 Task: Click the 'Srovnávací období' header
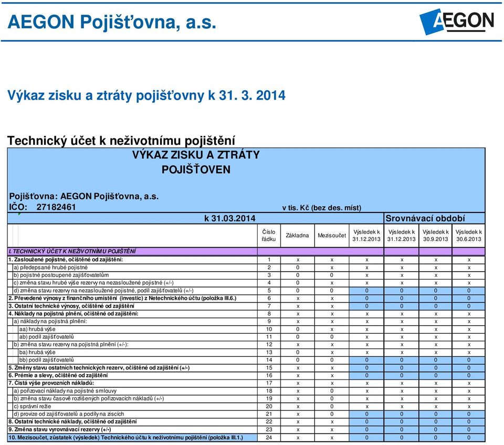pos(425,218)
